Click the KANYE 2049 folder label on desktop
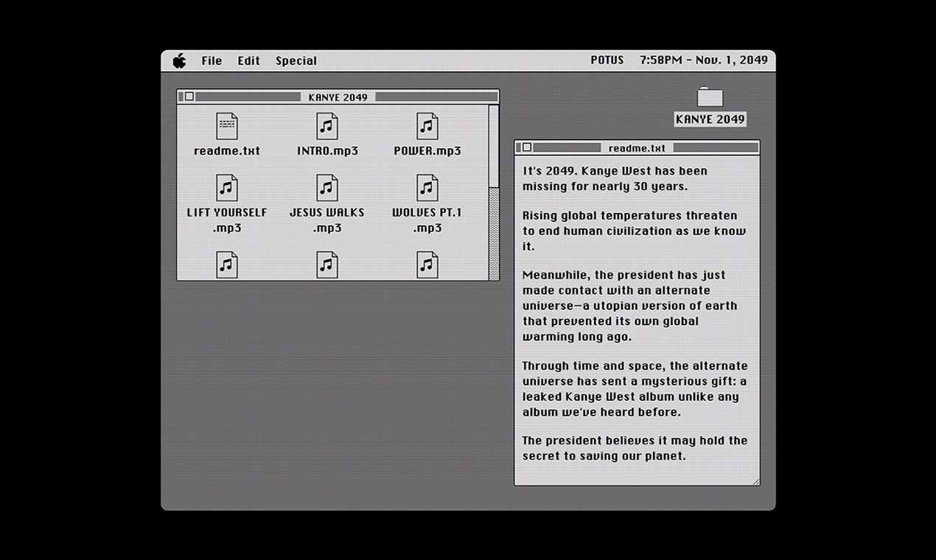Image resolution: width=936 pixels, height=560 pixels. click(x=710, y=119)
